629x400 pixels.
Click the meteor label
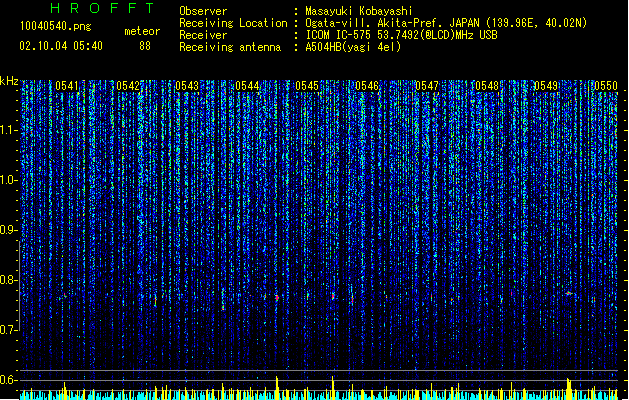[x=142, y=31]
